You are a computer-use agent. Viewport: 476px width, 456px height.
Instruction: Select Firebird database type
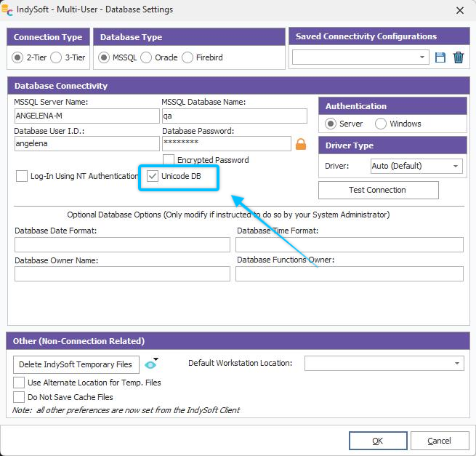[x=187, y=57]
